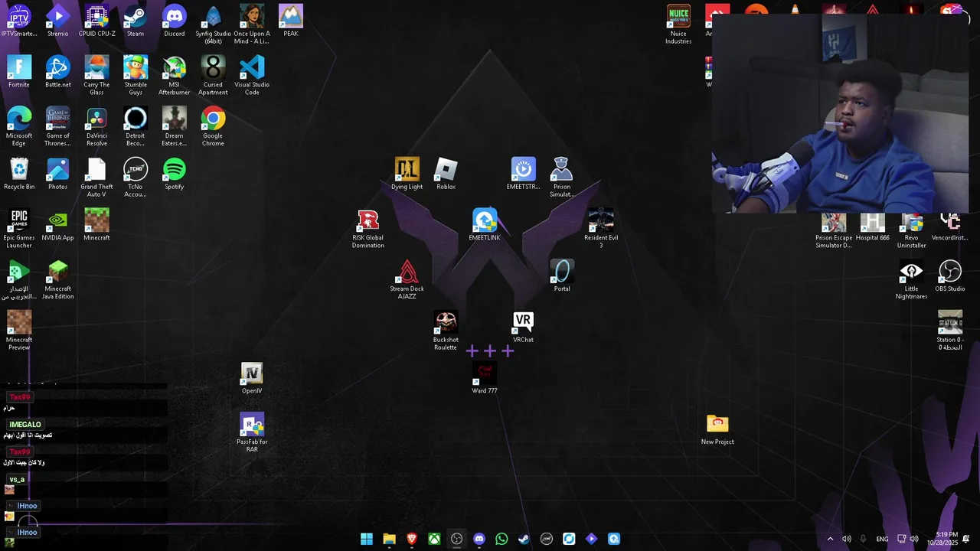Open the VRChat desktop shortcut
This screenshot has width=980, height=551.
524,327
